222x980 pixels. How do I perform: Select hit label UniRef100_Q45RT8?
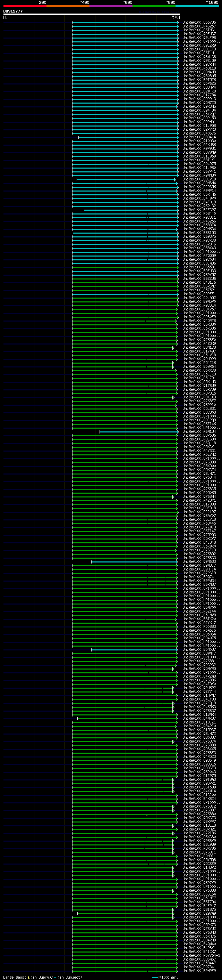tap(199, 321)
